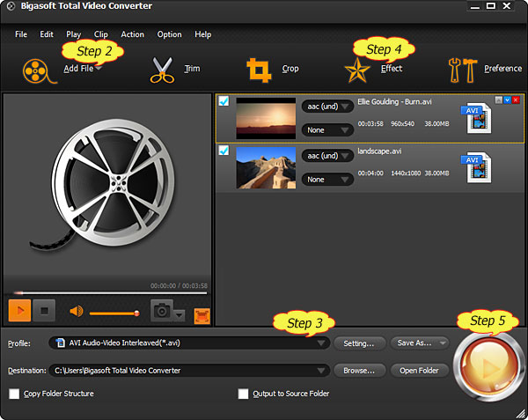Viewport: 528px width, 420px height.
Task: Enable Output to Source Folder
Action: (243, 394)
